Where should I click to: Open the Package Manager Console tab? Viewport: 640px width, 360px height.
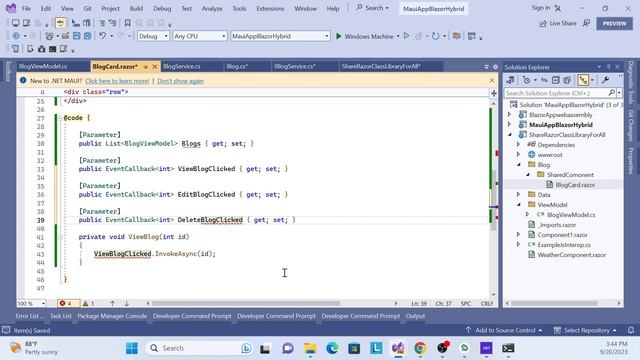coord(112,316)
